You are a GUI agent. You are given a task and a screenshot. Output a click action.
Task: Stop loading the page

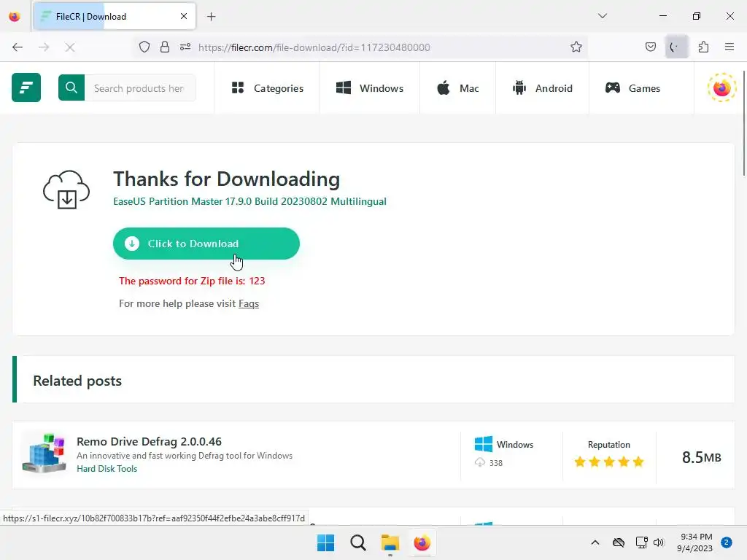(70, 47)
